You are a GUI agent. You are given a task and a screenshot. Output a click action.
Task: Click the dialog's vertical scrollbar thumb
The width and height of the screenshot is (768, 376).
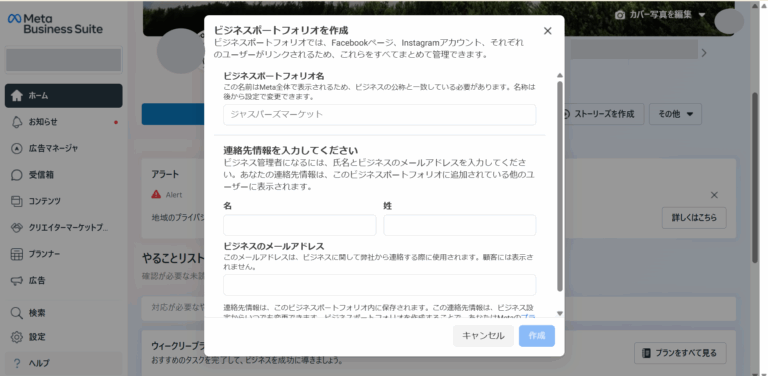click(560, 186)
